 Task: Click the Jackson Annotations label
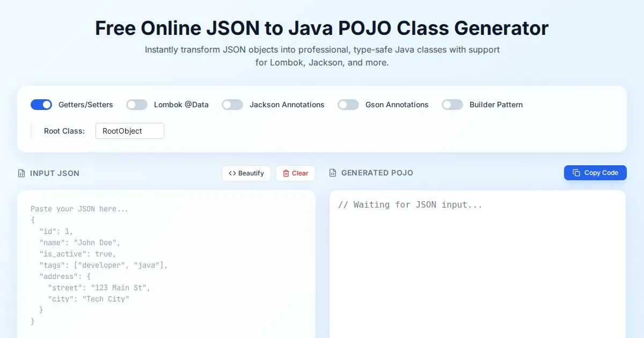pyautogui.click(x=287, y=105)
